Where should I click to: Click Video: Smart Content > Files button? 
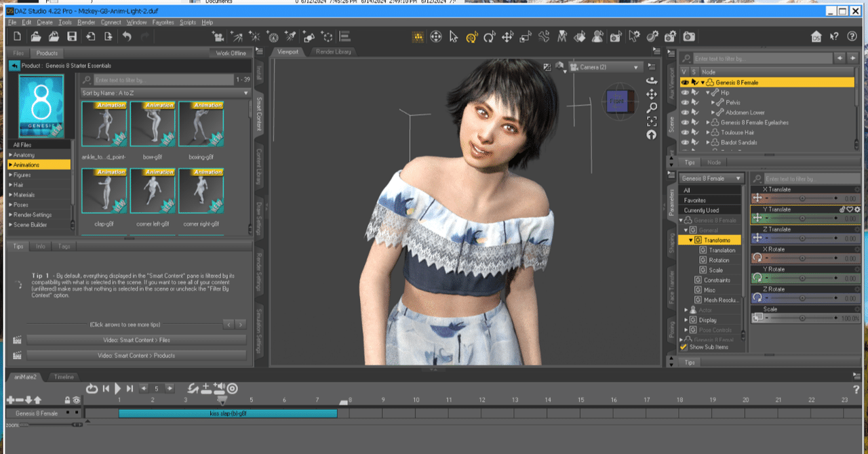[x=136, y=340]
